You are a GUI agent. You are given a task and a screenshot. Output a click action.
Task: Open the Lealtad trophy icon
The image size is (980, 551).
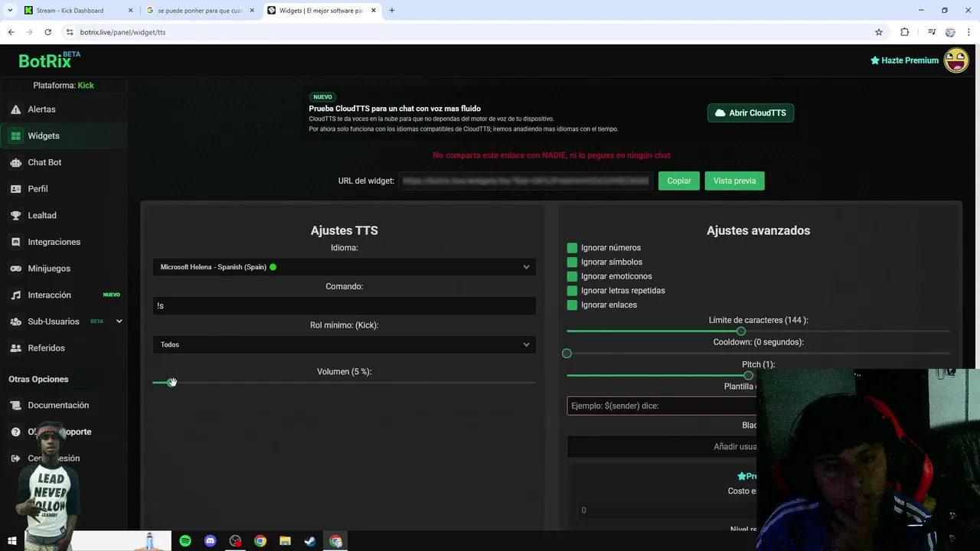tap(15, 216)
